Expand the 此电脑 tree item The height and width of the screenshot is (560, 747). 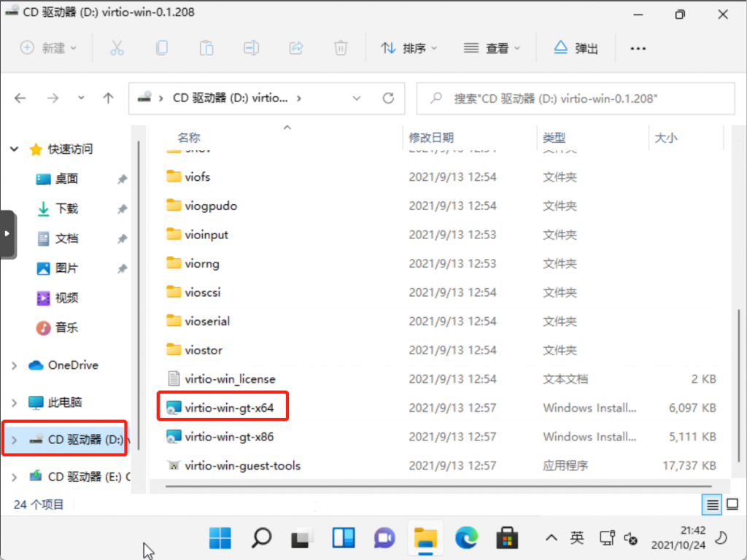pyautogui.click(x=13, y=403)
